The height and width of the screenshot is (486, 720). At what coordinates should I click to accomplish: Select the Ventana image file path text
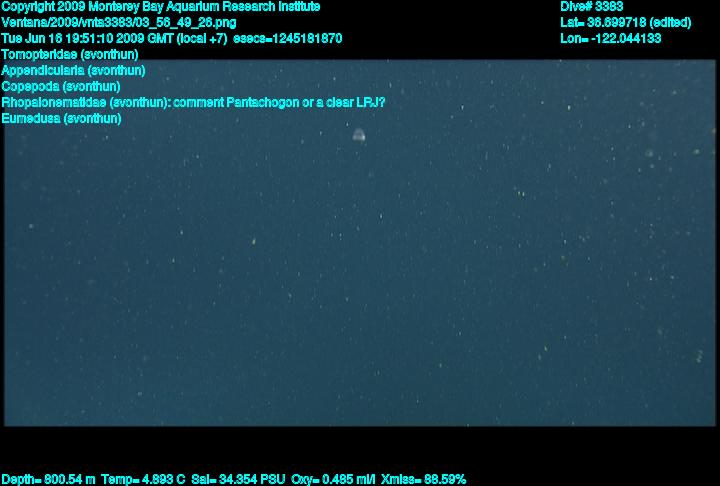[x=119, y=23]
